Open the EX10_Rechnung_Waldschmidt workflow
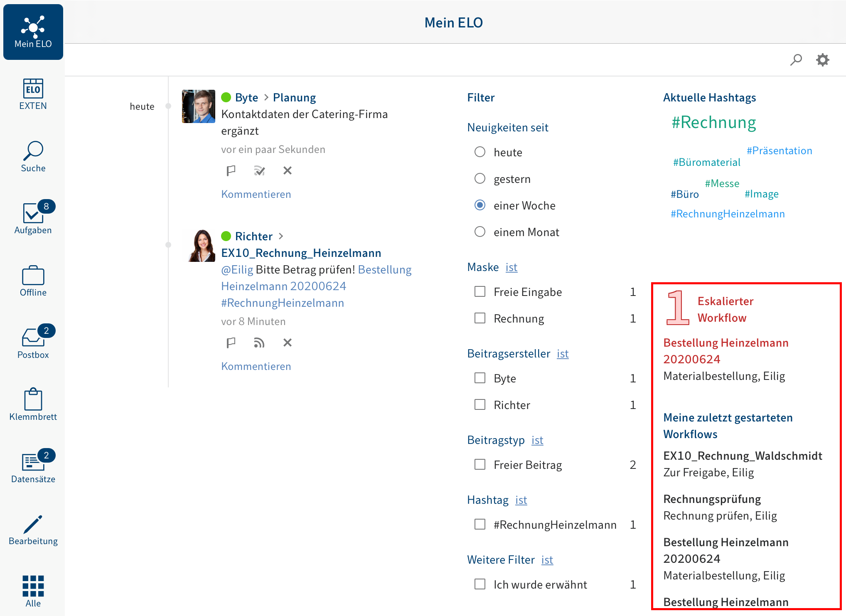The height and width of the screenshot is (616, 846). pyautogui.click(x=743, y=456)
